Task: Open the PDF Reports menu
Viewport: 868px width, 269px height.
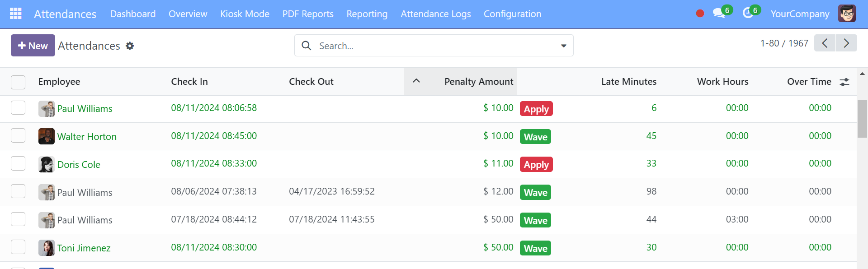Action: tap(308, 14)
